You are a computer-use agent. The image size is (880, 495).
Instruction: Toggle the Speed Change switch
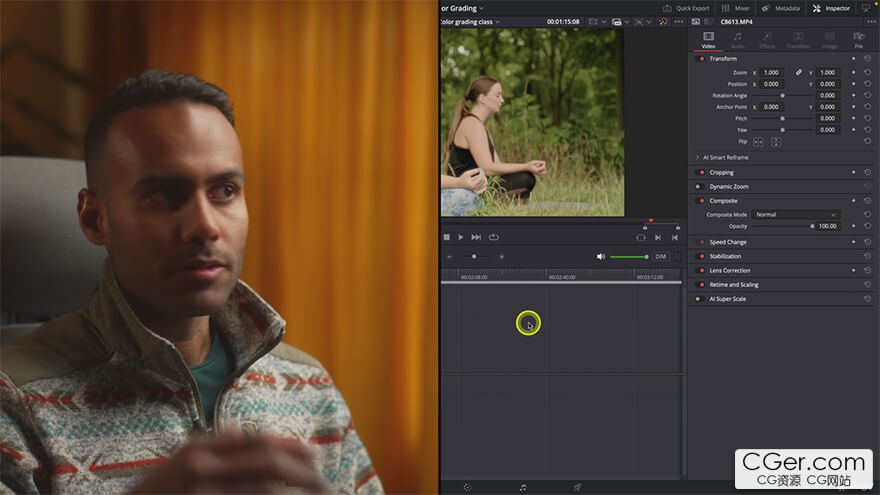(700, 242)
